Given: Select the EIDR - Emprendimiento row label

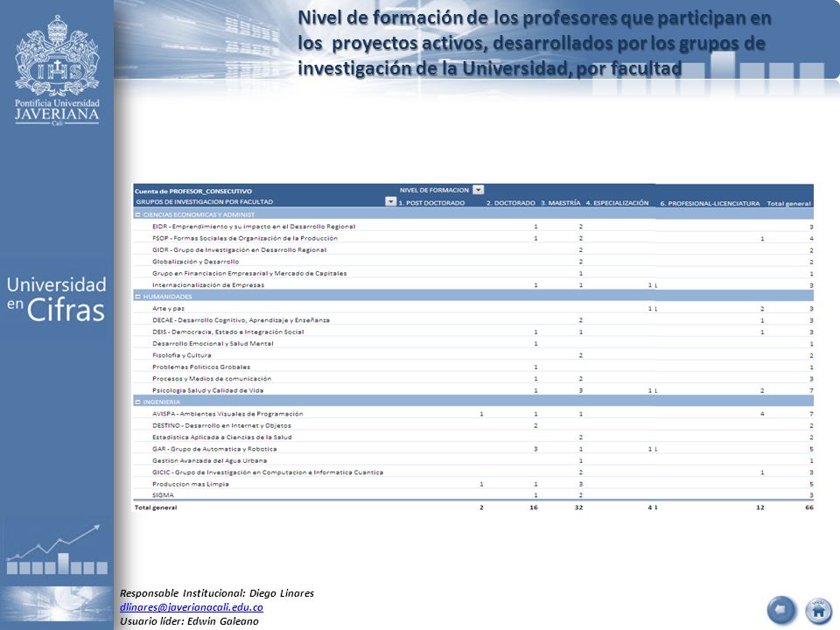Looking at the screenshot, I should coord(254,227).
